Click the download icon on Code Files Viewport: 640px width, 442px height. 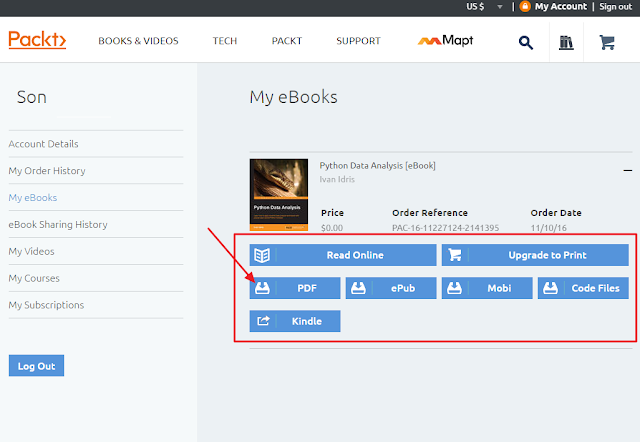550,288
